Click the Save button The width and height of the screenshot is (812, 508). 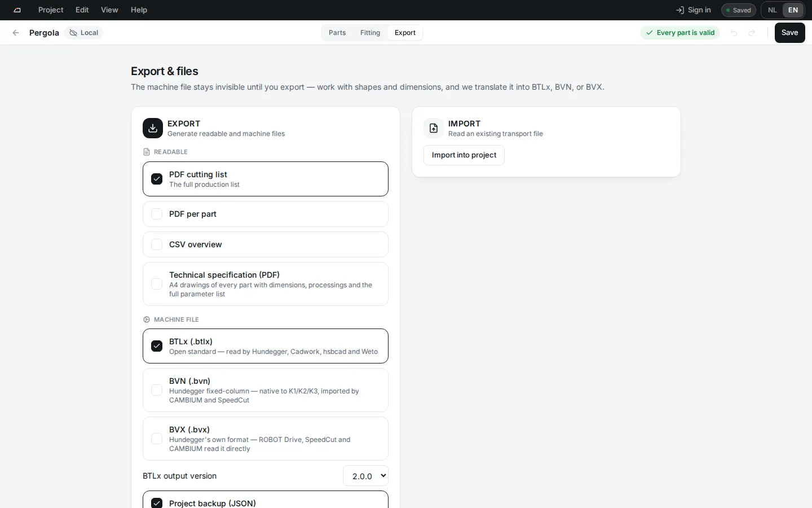pos(789,33)
